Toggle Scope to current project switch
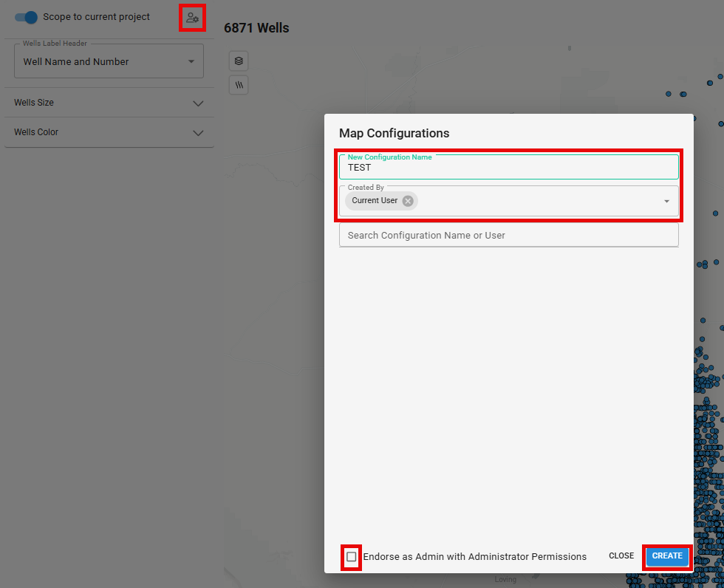This screenshot has height=588, width=724. [x=26, y=17]
